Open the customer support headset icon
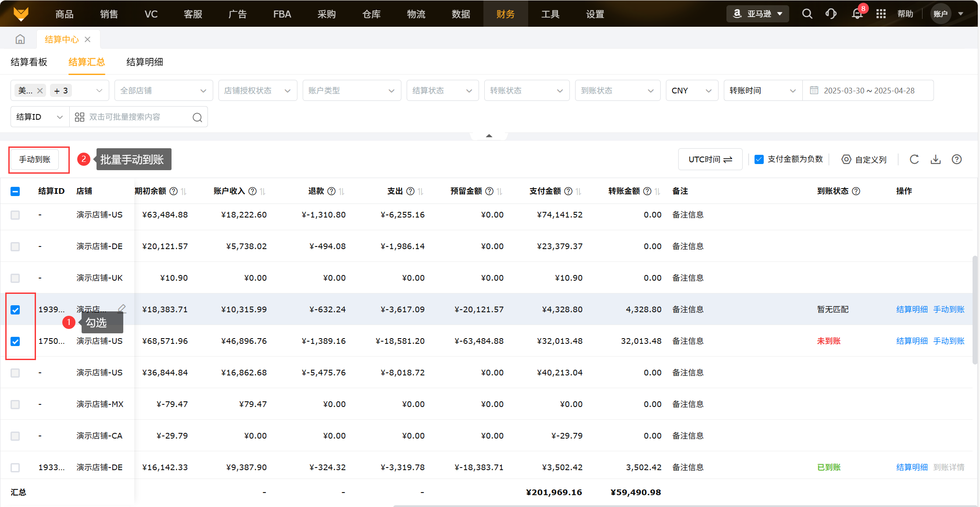This screenshot has height=507, width=980. [830, 14]
